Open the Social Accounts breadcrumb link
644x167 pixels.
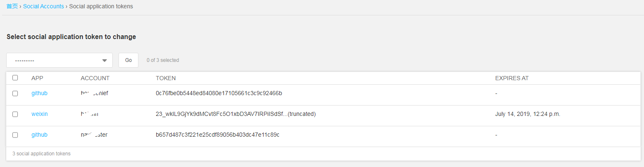pos(44,7)
